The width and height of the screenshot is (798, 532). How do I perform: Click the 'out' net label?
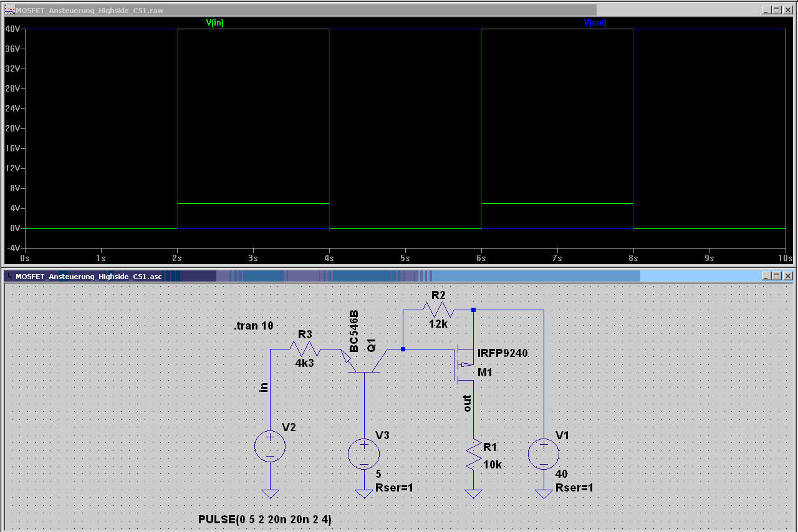[467, 403]
